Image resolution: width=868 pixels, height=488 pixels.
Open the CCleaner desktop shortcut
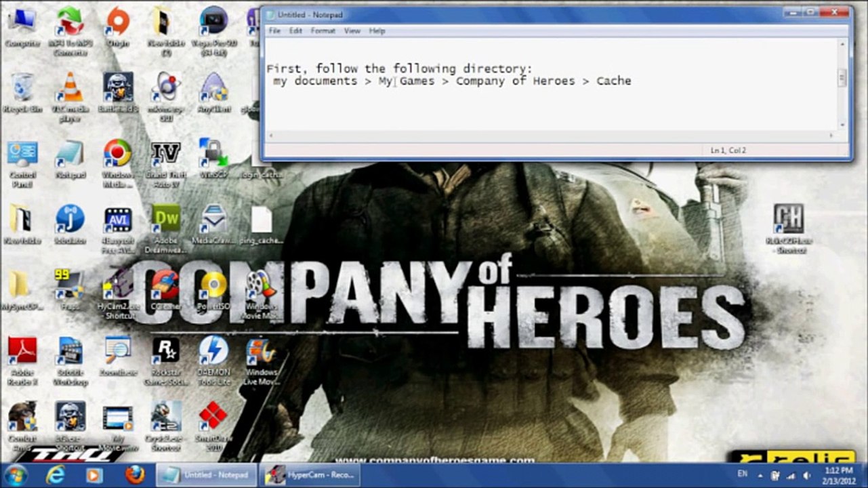pyautogui.click(x=165, y=290)
